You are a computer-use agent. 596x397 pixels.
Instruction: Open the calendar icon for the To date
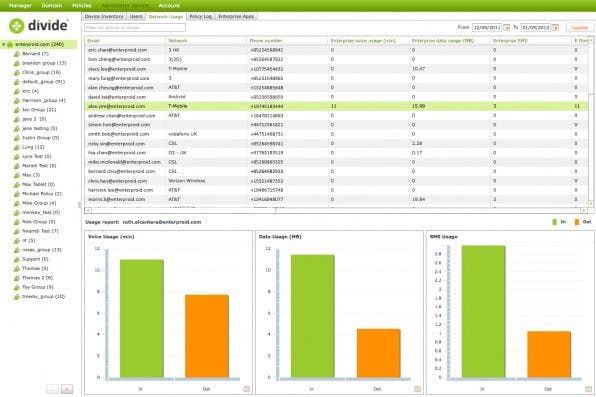tap(555, 28)
